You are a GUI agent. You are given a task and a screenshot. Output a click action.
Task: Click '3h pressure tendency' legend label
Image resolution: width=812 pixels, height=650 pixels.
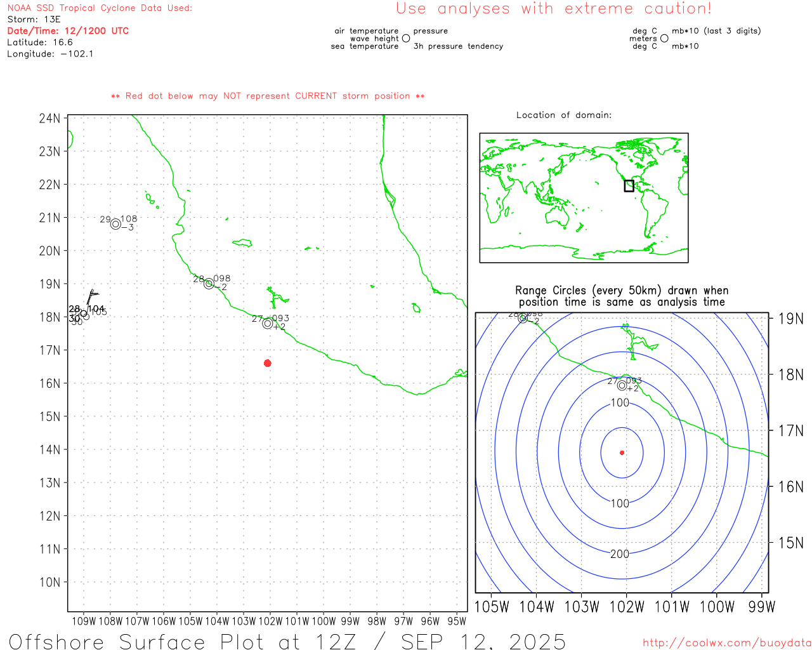pyautogui.click(x=458, y=46)
